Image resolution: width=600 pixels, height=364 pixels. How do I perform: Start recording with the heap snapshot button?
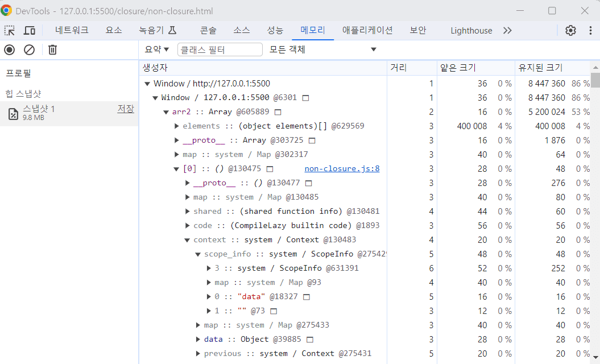pyautogui.click(x=10, y=49)
